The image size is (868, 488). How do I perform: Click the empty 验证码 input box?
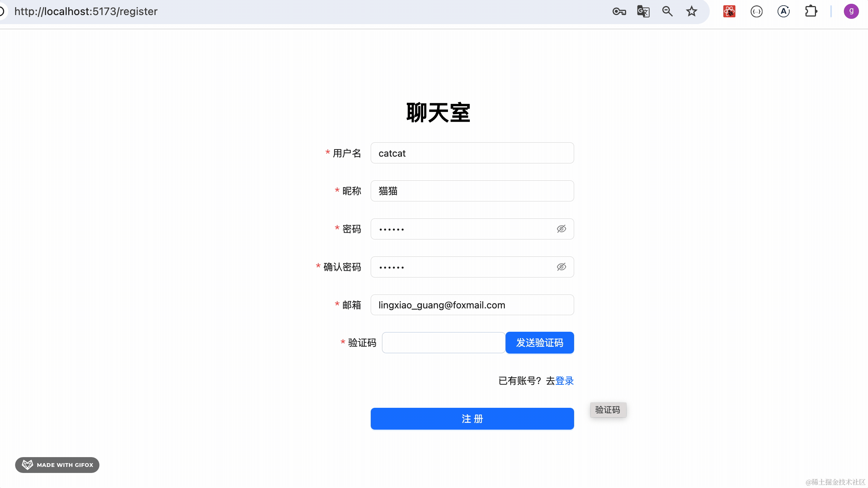(443, 343)
